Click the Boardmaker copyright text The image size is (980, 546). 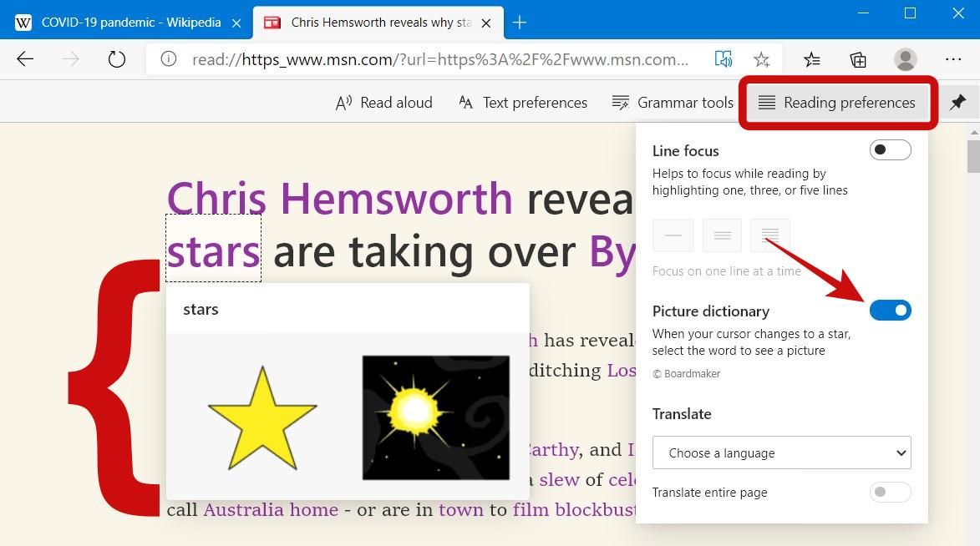[x=686, y=373]
